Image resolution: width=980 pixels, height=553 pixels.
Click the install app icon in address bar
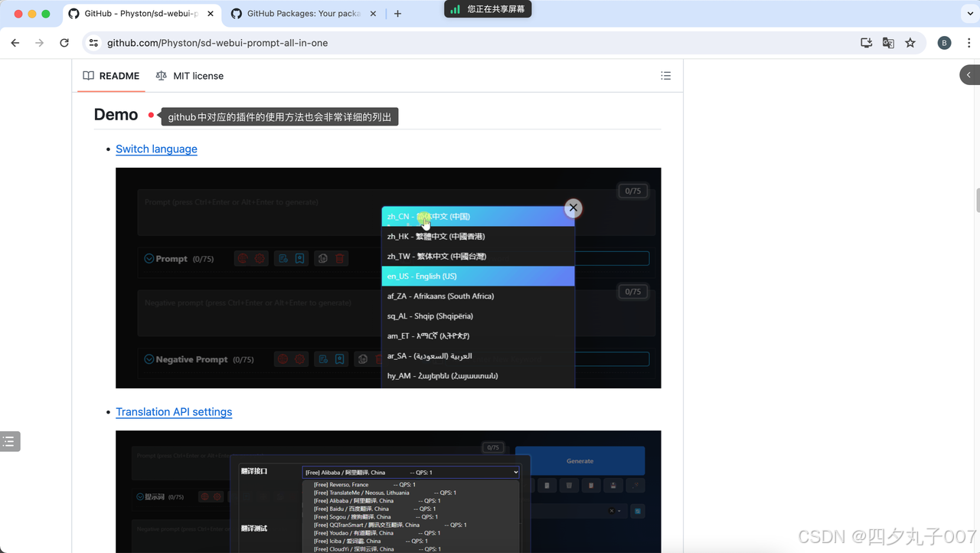[x=866, y=43]
